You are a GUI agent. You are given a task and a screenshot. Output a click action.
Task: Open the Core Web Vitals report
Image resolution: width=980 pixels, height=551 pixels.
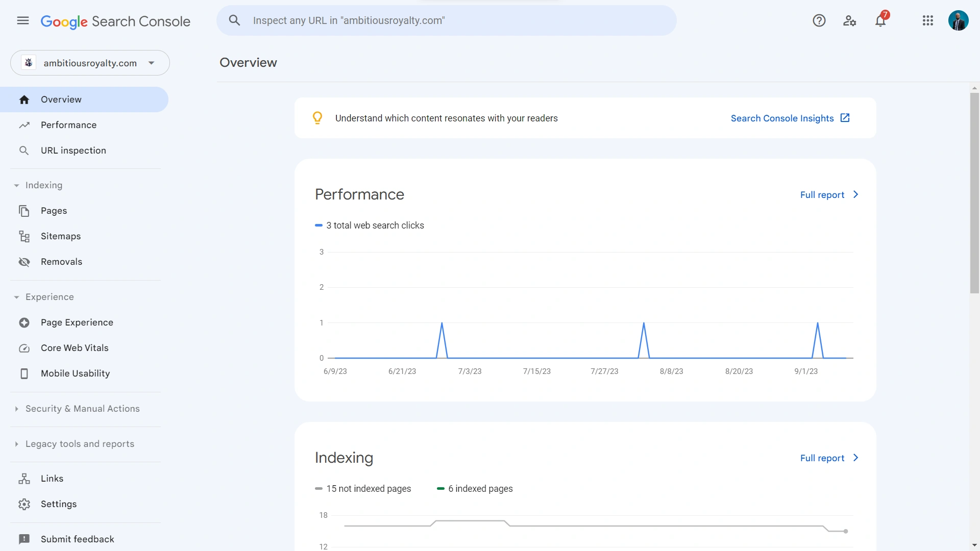(75, 347)
